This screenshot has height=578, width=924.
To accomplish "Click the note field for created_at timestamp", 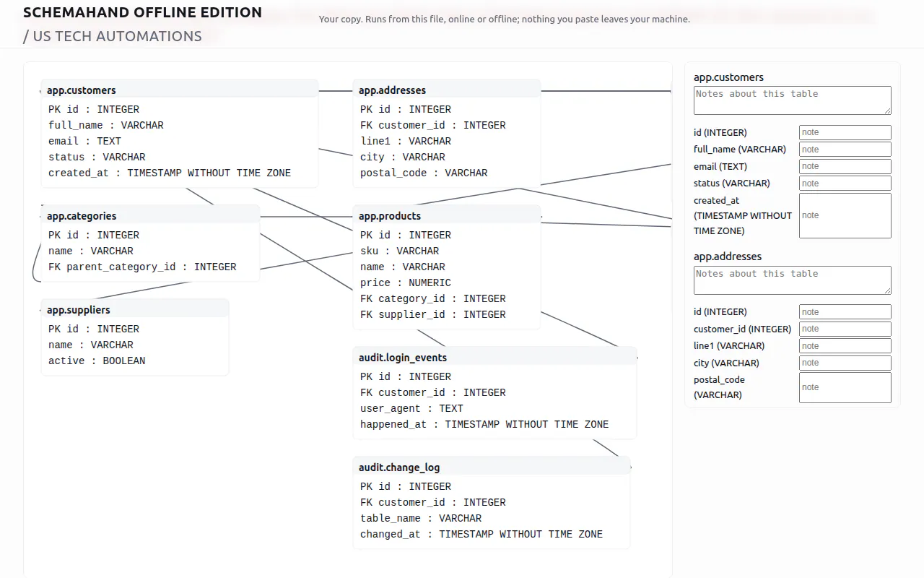I will coord(845,215).
